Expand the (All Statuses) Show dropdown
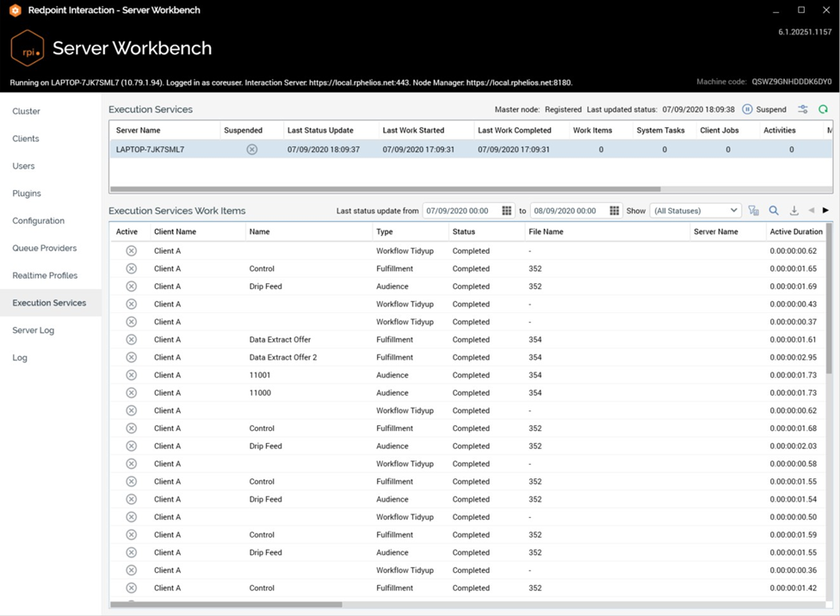Screen dimensions: 840x616 click(695, 211)
